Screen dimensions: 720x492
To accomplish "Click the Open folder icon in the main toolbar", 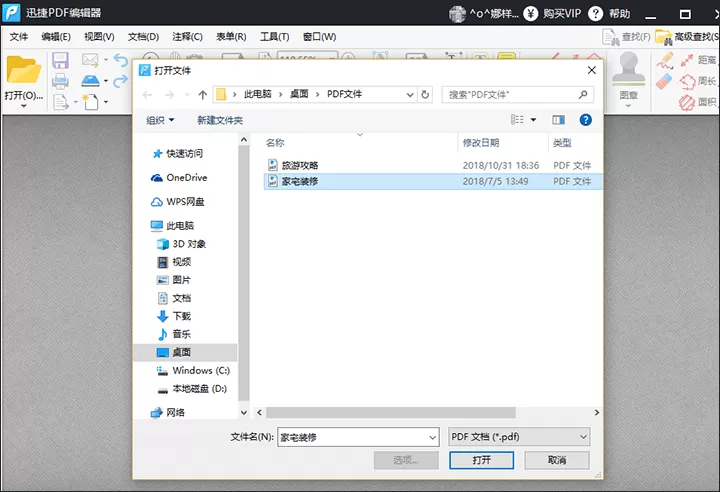I will click(23, 70).
